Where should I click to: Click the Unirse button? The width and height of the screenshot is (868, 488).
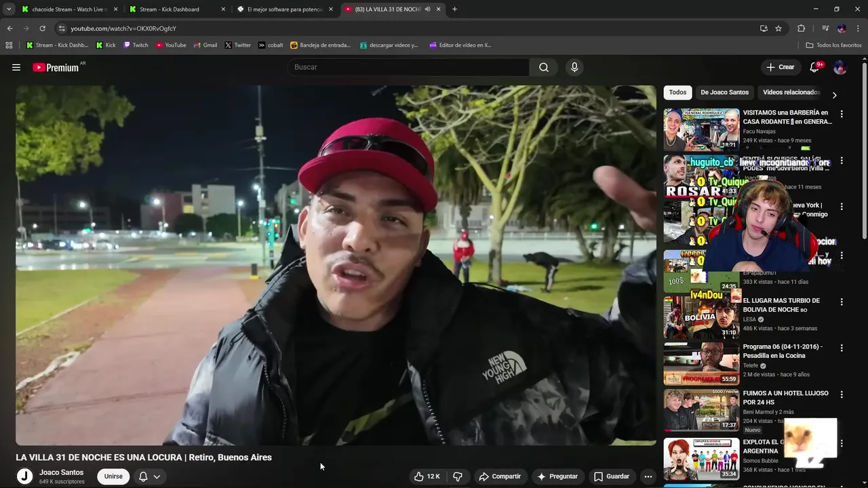pyautogui.click(x=113, y=476)
